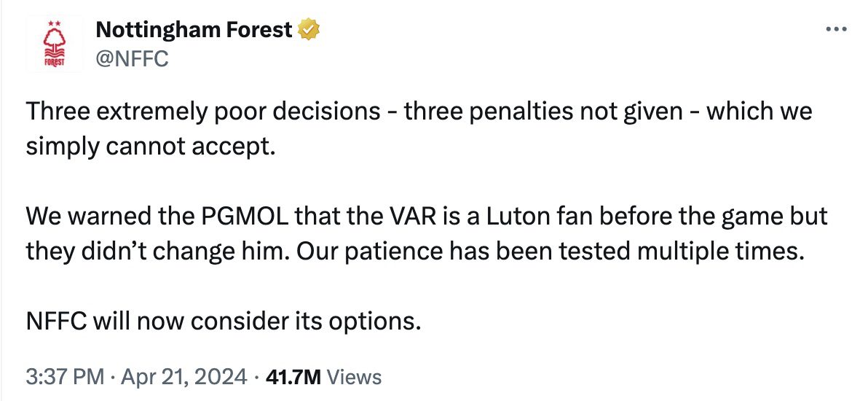Screen dimensions: 868x401
Task: Open the three-dot more options menu
Action: [836, 29]
